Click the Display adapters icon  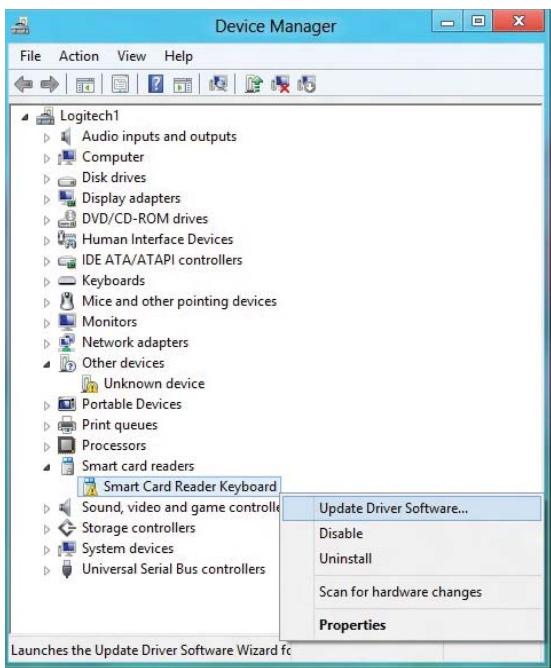point(67,198)
